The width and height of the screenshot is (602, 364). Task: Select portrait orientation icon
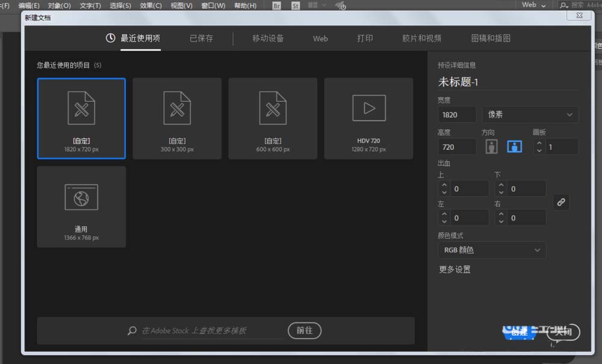pos(491,147)
